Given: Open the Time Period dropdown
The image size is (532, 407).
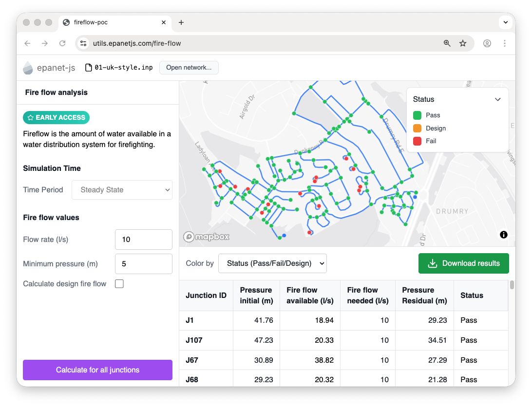Looking at the screenshot, I should click(122, 190).
